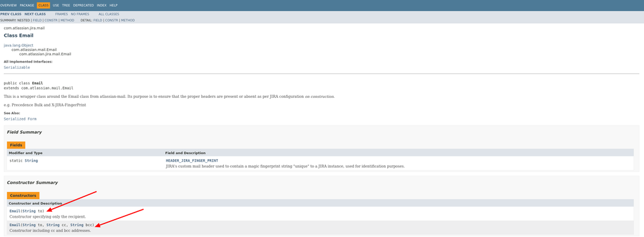
Task: Open the java.lang.Object link
Action: pyautogui.click(x=19, y=45)
